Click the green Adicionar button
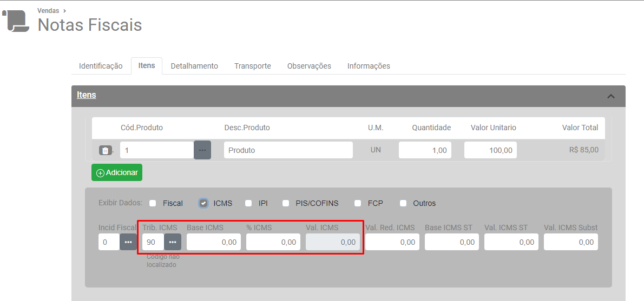The width and height of the screenshot is (644, 301). [x=117, y=172]
